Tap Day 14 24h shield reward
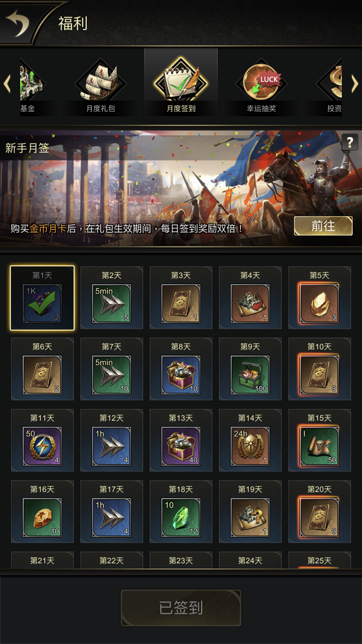362x644 pixels. pos(250,446)
